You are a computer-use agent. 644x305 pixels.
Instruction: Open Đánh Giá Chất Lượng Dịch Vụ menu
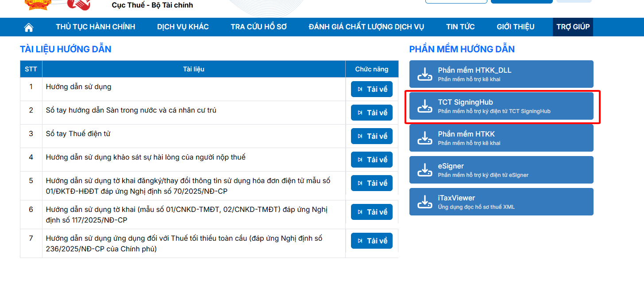(366, 27)
